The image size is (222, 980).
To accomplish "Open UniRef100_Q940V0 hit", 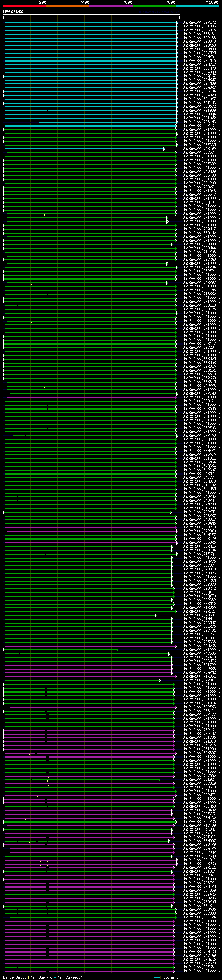I will tap(199, 95).
